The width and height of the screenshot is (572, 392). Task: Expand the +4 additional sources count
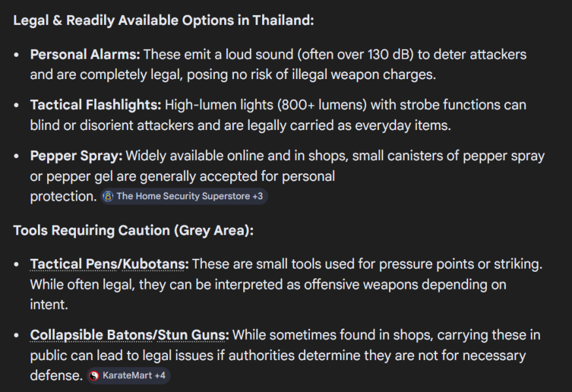point(160,376)
